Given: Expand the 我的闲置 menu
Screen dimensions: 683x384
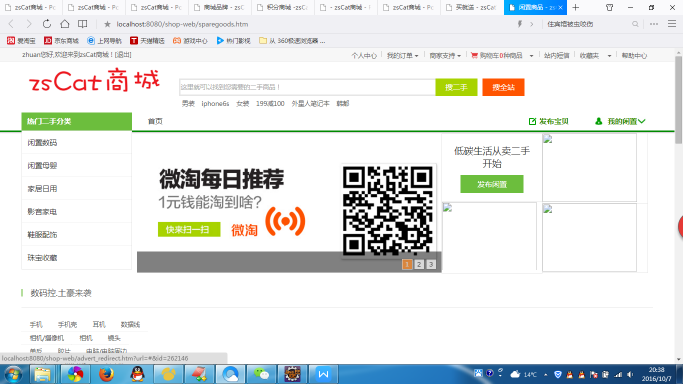Looking at the screenshot, I should click(620, 121).
